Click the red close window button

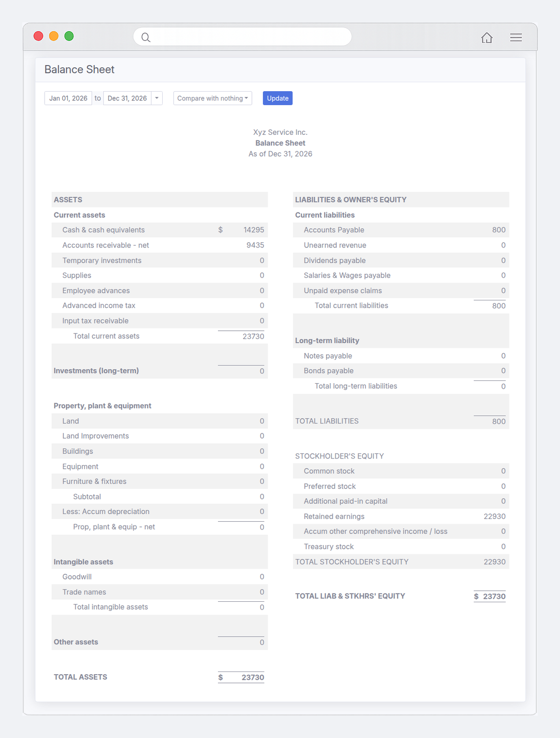pyautogui.click(x=39, y=36)
